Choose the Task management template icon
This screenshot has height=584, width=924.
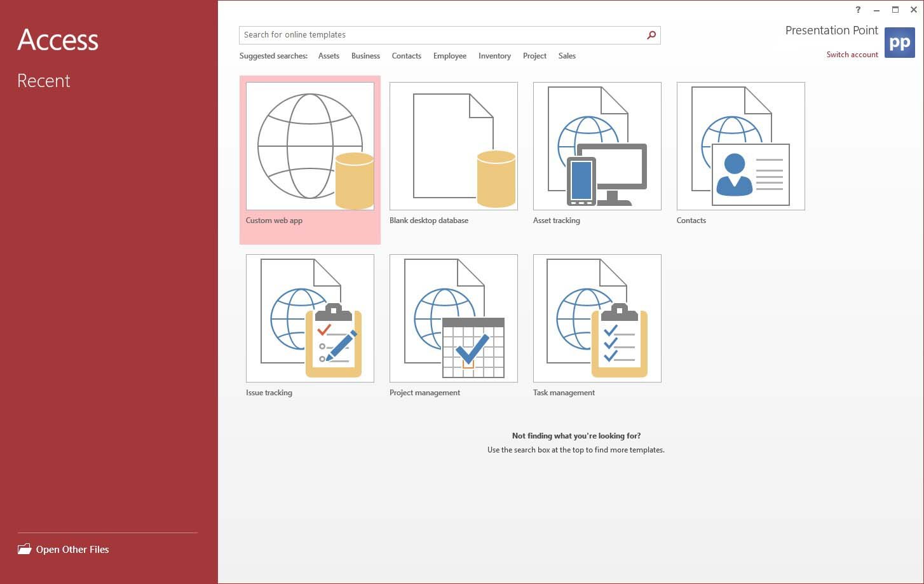597,318
